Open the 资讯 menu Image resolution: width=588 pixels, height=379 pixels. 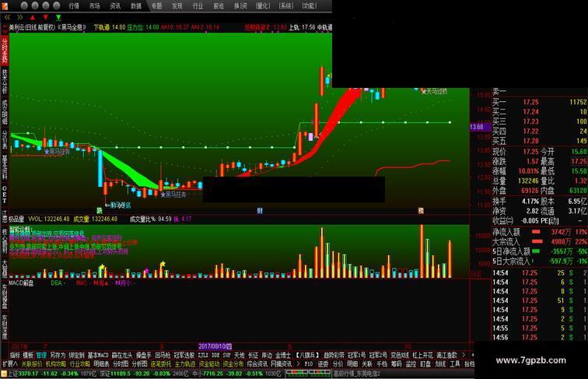(115, 6)
